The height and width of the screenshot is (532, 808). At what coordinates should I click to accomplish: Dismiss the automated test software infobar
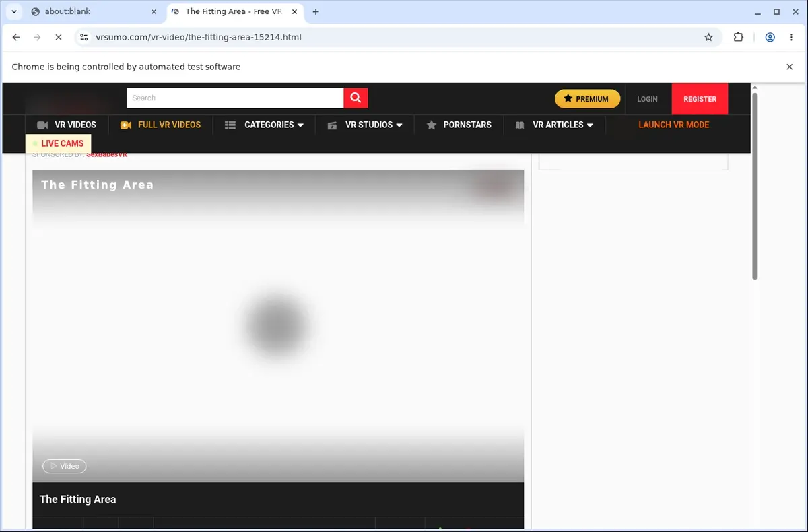[x=790, y=67]
